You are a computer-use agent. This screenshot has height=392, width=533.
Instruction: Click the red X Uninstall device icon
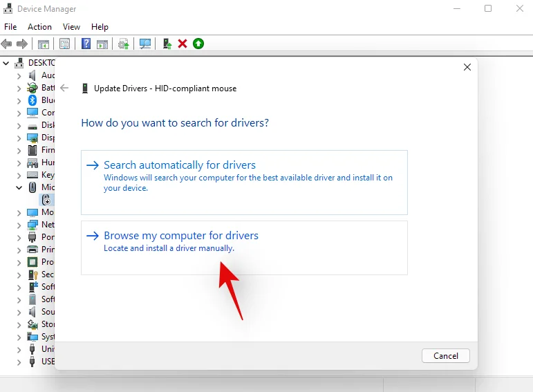click(183, 44)
